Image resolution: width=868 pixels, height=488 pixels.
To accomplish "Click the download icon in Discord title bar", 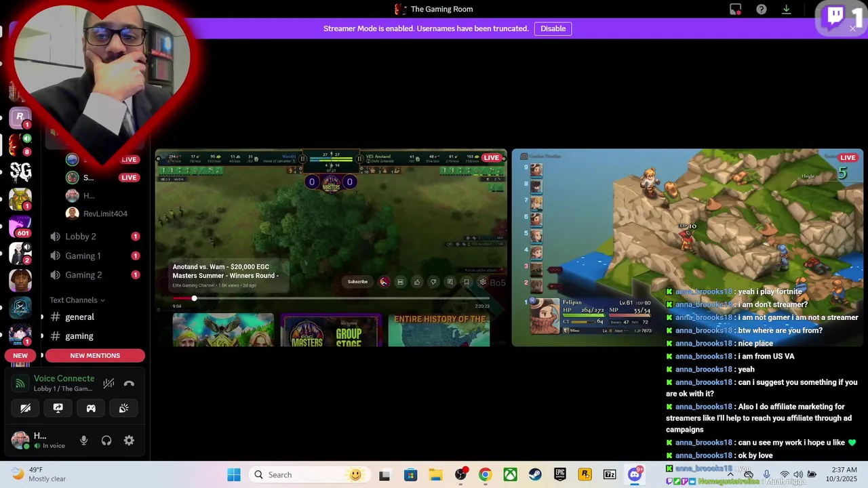I will pyautogui.click(x=787, y=9).
